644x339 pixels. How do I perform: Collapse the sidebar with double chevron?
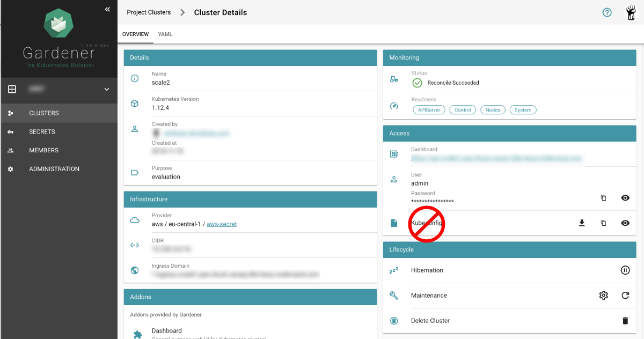[107, 9]
